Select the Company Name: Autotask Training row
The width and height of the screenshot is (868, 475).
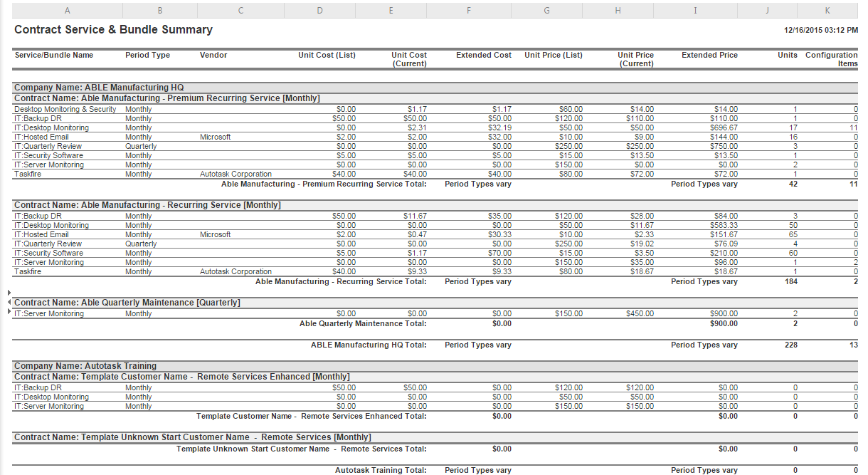click(x=85, y=366)
